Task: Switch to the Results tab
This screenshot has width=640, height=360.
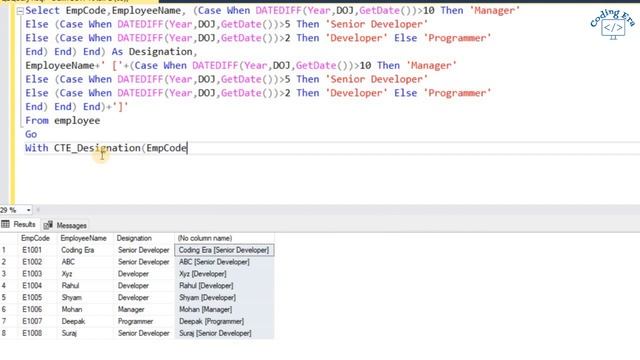Action: pos(19,224)
